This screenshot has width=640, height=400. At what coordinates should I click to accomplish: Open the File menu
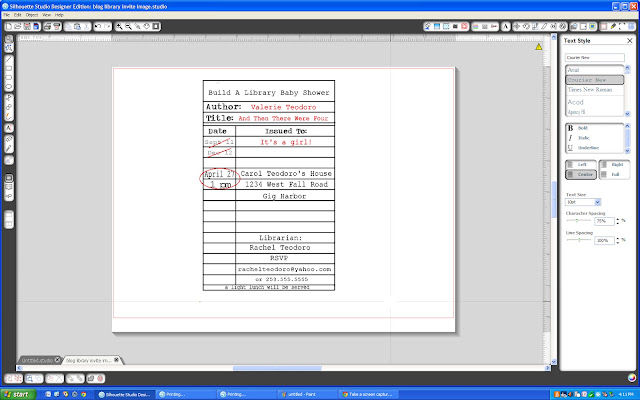click(x=7, y=15)
